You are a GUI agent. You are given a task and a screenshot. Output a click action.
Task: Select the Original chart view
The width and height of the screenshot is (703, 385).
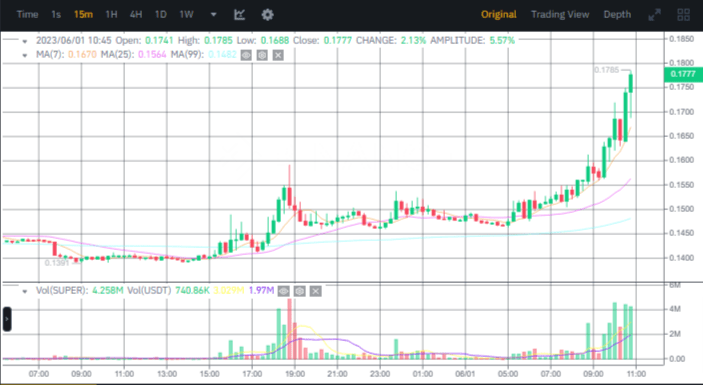(x=499, y=14)
